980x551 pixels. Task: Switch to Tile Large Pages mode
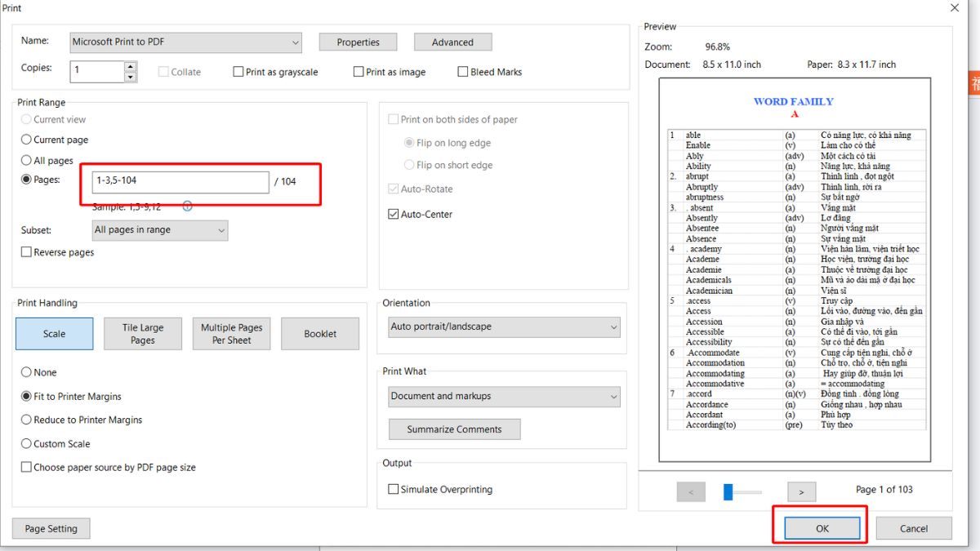point(143,334)
